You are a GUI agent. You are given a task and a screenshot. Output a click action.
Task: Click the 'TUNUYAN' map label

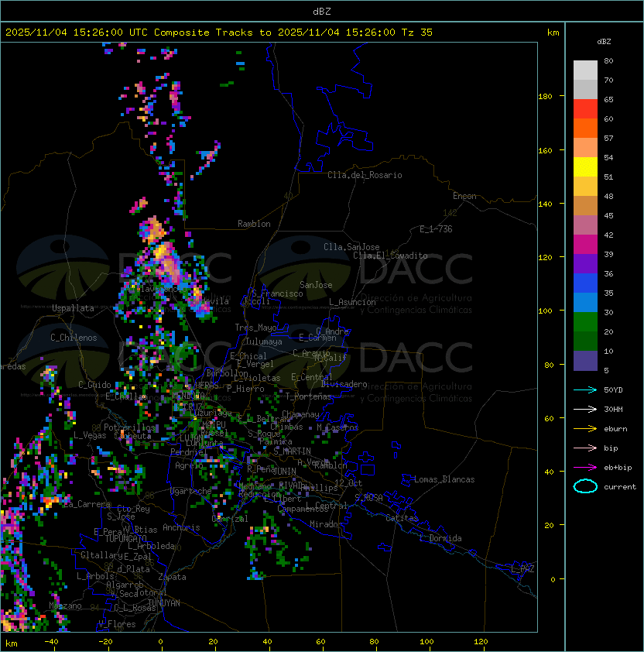click(164, 603)
